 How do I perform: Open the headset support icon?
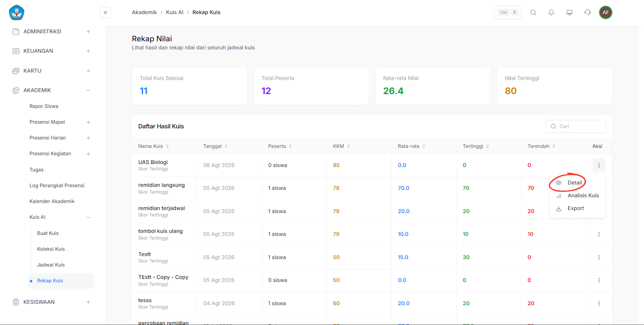587,13
